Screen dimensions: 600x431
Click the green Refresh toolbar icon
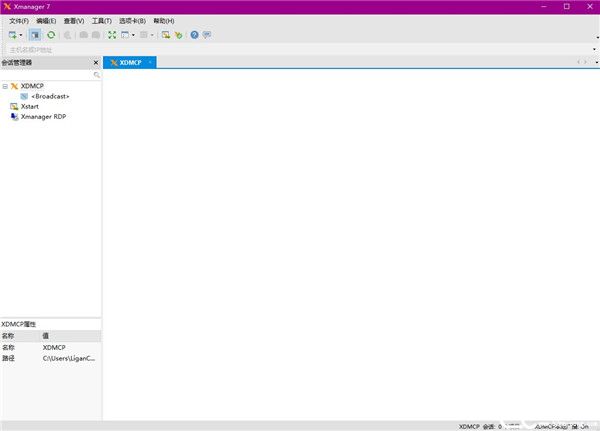pyautogui.click(x=51, y=35)
